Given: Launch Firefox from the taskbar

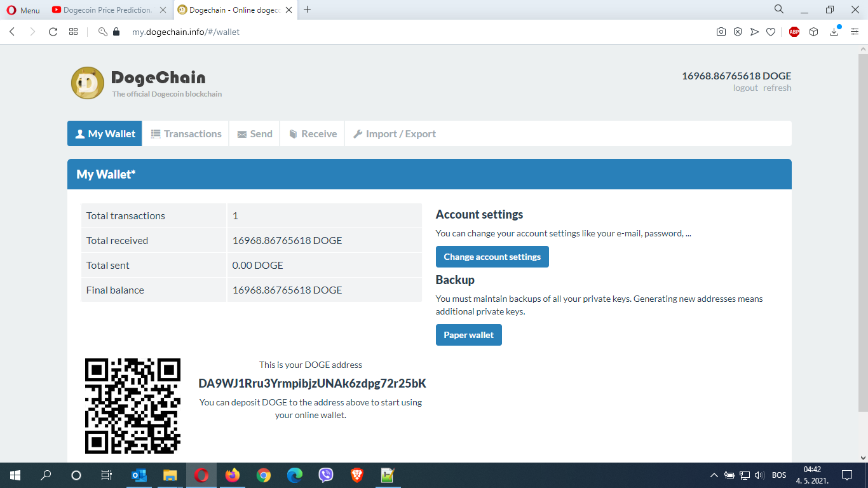Looking at the screenshot, I should coord(233,475).
